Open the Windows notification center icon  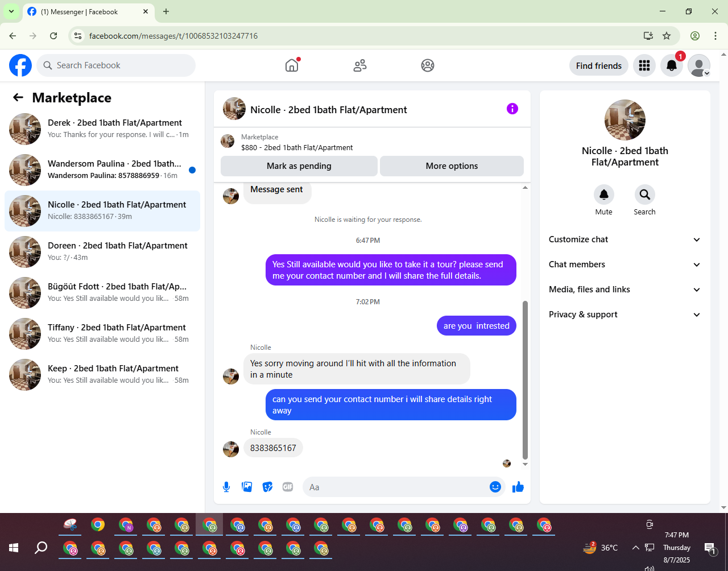pos(710,548)
